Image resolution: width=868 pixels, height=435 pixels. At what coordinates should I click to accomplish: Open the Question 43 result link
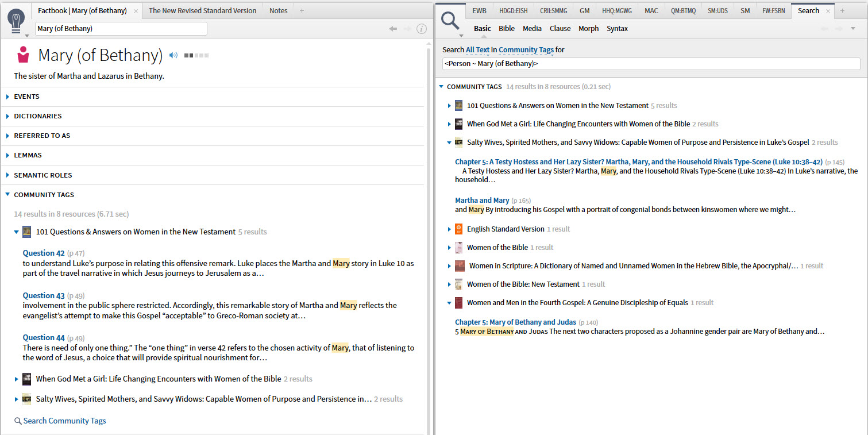(x=44, y=295)
